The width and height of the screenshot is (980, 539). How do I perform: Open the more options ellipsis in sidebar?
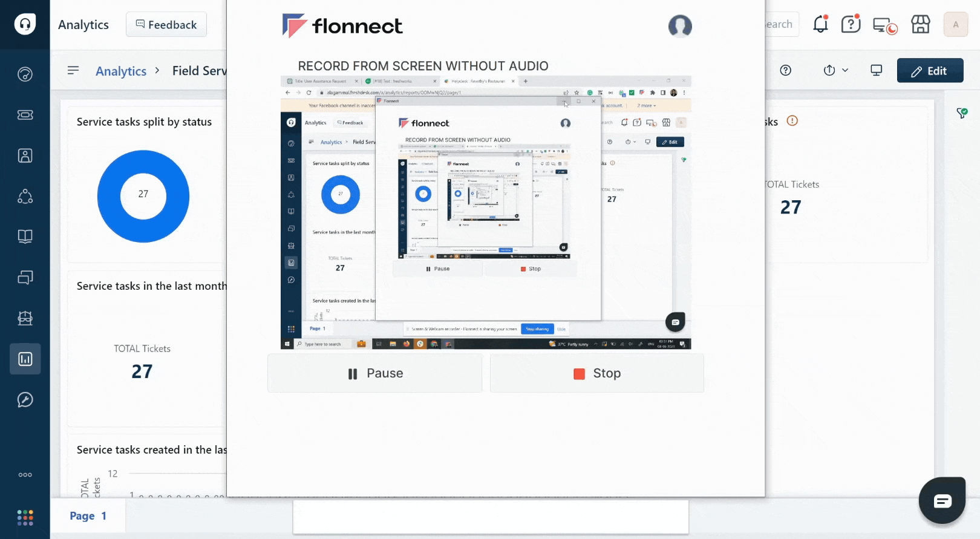(x=25, y=475)
